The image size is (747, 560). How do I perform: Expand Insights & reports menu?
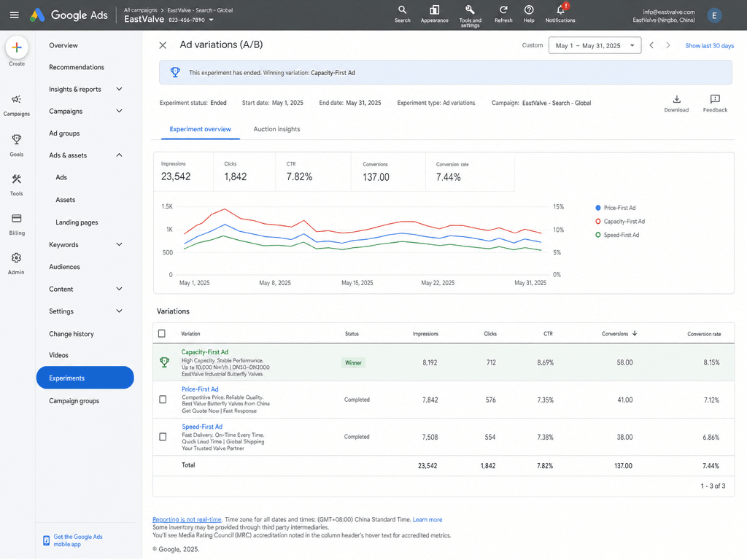click(119, 89)
